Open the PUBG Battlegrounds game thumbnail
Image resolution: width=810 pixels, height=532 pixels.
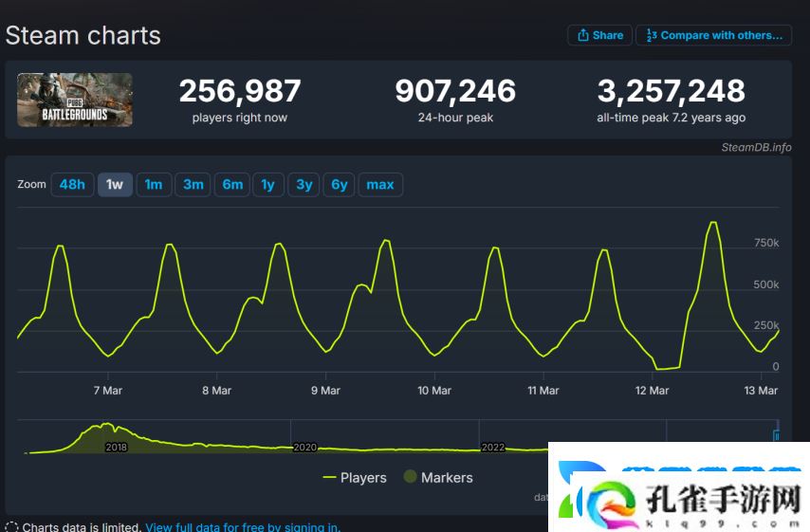[75, 100]
